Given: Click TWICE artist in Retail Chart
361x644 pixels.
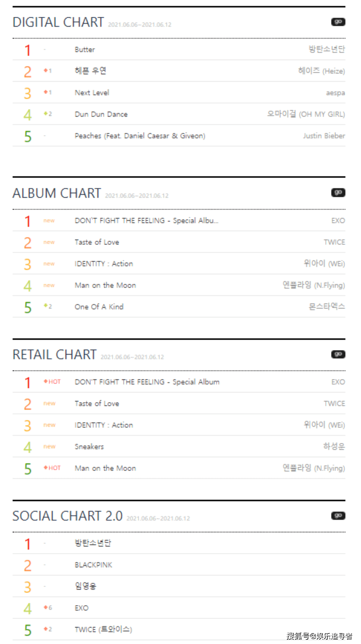Looking at the screenshot, I should click(x=334, y=404).
